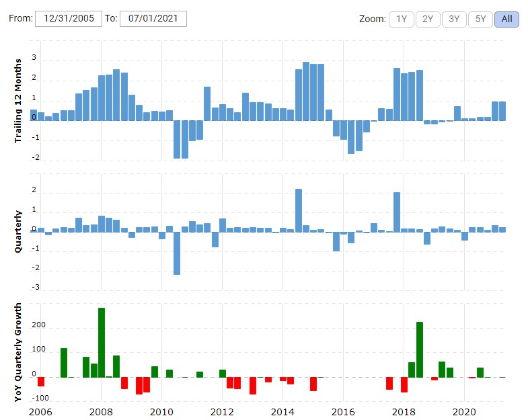Click the 2012 x-axis label
528x420 pixels.
click(x=222, y=412)
